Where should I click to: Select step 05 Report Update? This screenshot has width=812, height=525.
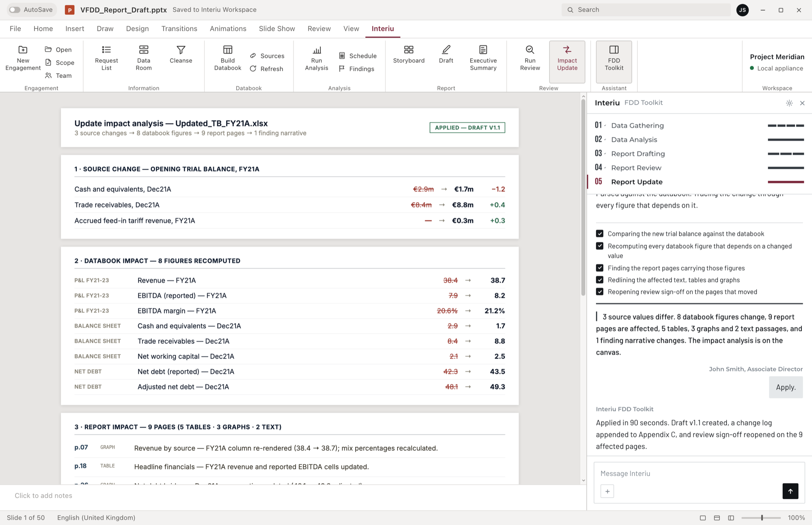[x=699, y=182]
